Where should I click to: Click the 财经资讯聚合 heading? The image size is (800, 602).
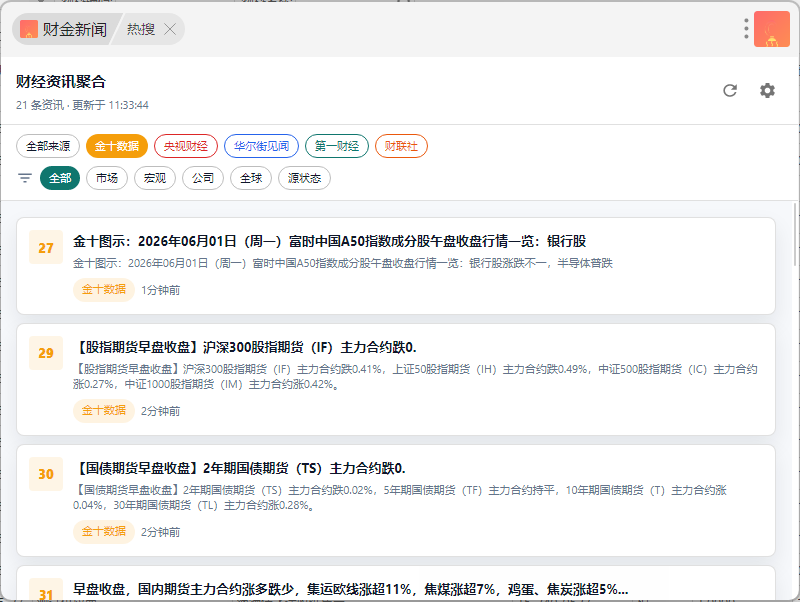[x=61, y=82]
